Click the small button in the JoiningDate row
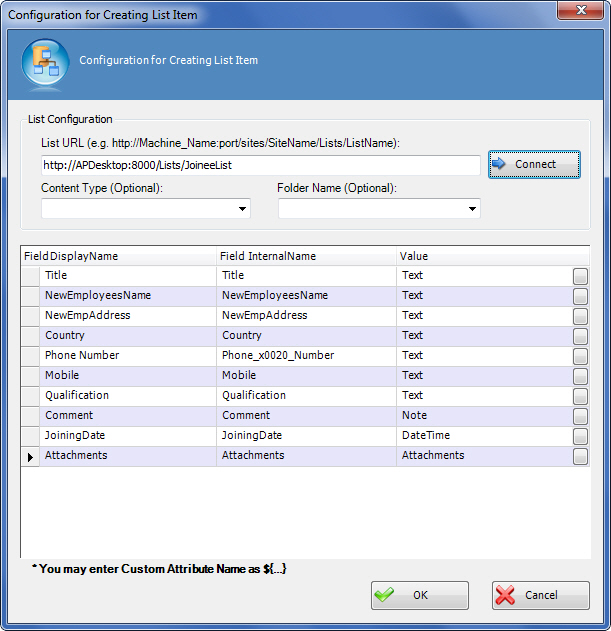This screenshot has height=631, width=611. [x=580, y=436]
